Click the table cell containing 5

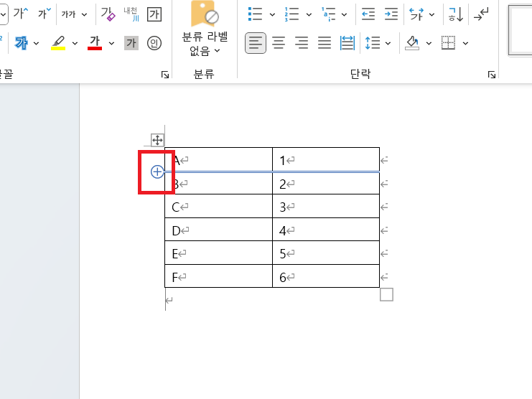(326, 253)
